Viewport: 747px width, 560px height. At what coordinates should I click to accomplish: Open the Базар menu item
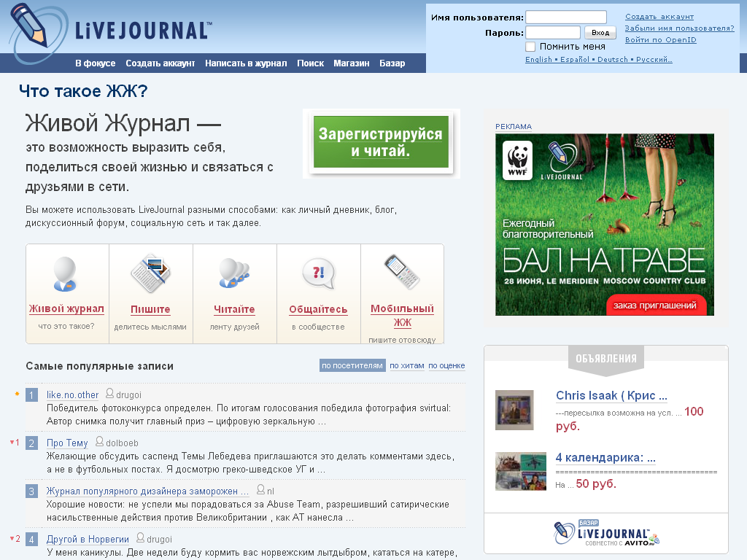point(392,63)
